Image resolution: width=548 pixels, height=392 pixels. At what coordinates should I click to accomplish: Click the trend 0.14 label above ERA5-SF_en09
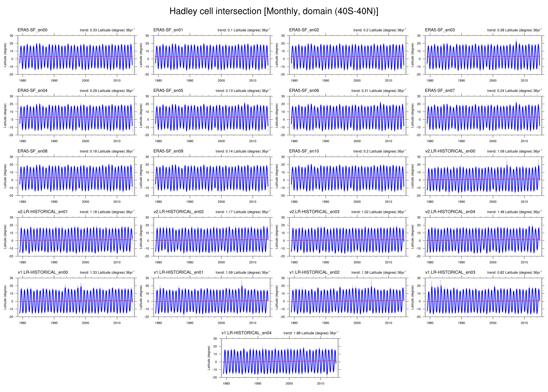pos(243,151)
